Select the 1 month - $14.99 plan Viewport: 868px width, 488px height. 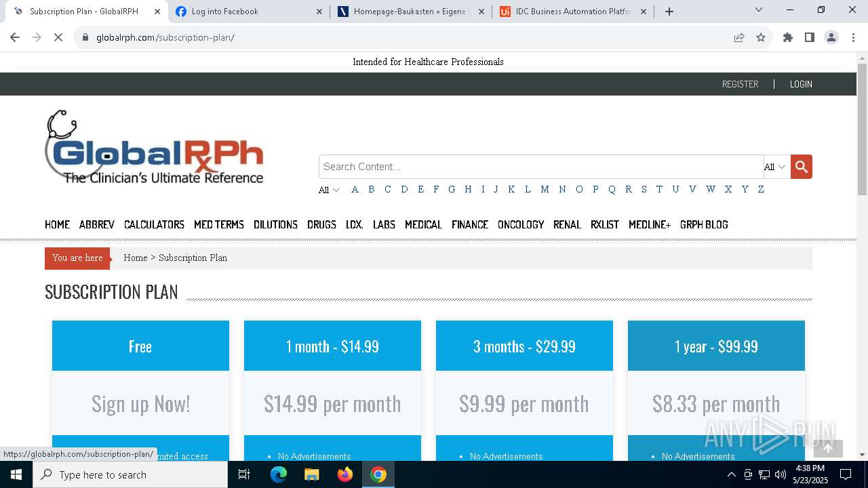click(x=332, y=346)
